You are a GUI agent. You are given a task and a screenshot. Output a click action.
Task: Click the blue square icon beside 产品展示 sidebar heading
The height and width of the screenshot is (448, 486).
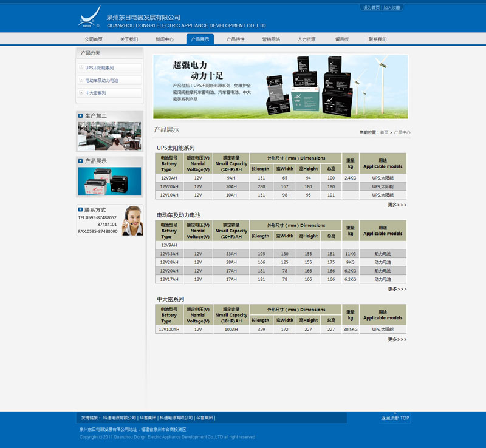coord(80,161)
